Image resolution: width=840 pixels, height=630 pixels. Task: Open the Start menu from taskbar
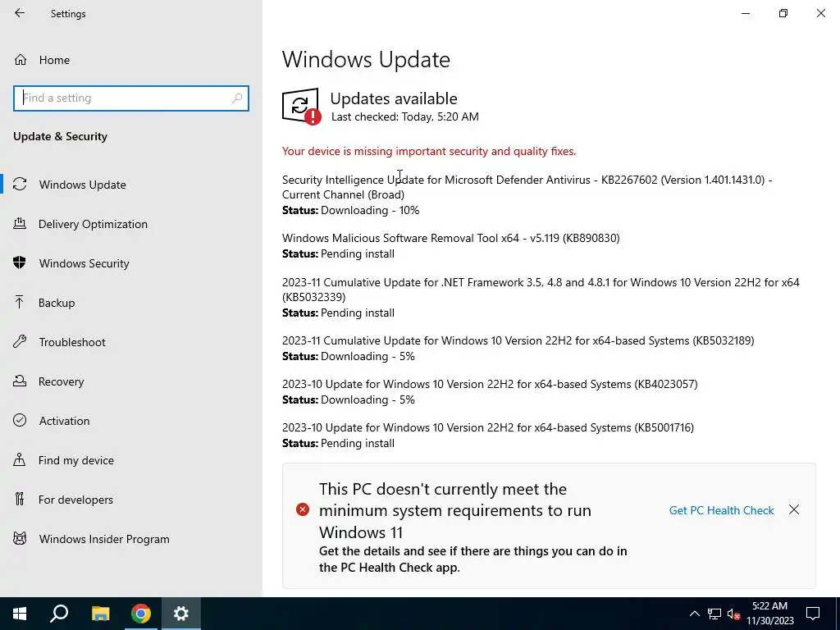click(20, 614)
